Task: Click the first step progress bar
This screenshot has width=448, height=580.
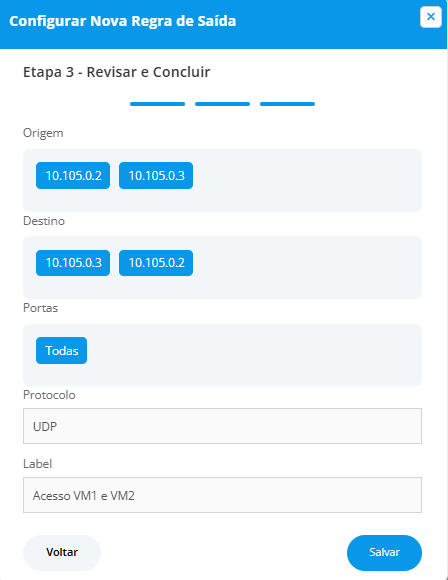Action: pos(157,104)
